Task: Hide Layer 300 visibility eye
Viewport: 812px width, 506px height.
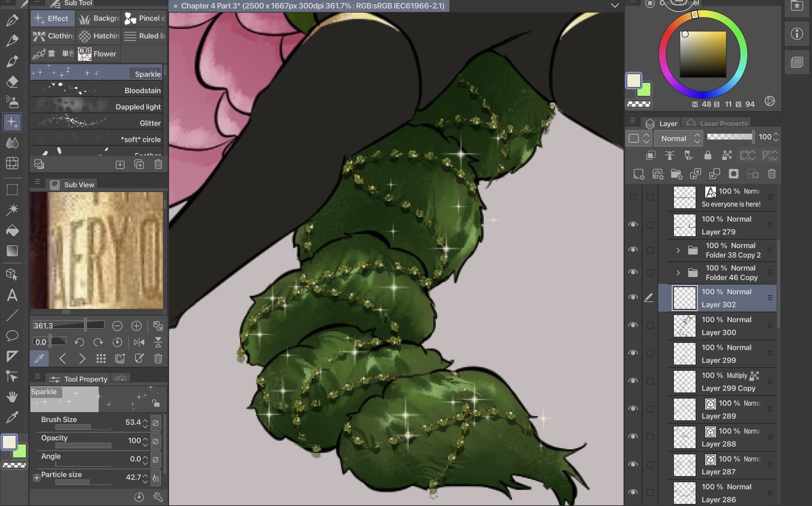Action: coord(633,325)
